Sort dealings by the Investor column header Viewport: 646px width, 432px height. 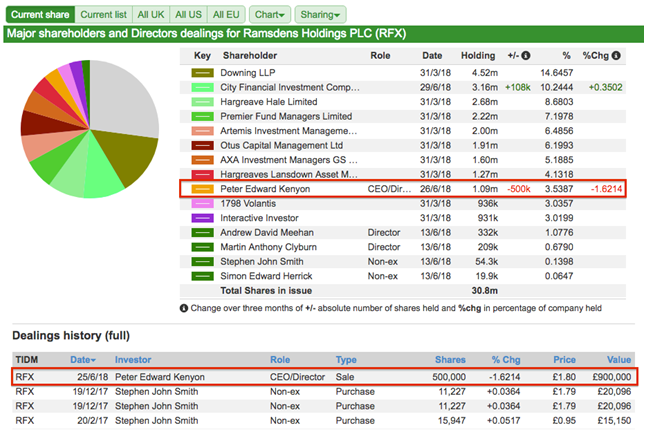click(x=133, y=360)
